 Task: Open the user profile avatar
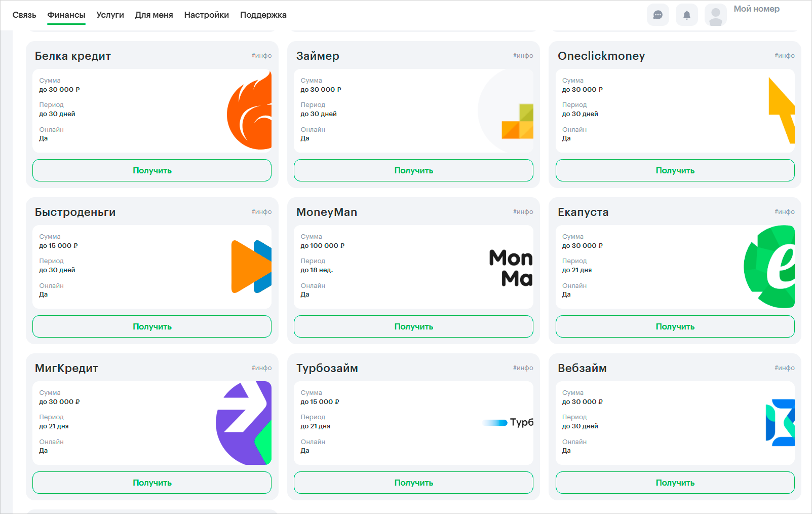[715, 15]
